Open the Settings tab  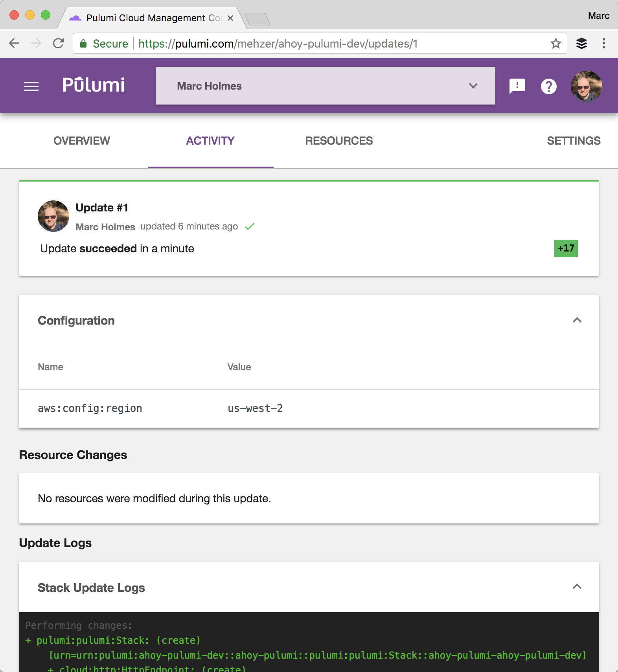coord(574,141)
